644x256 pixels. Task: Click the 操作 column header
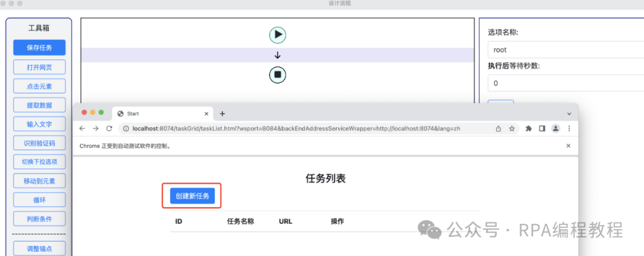pyautogui.click(x=337, y=221)
